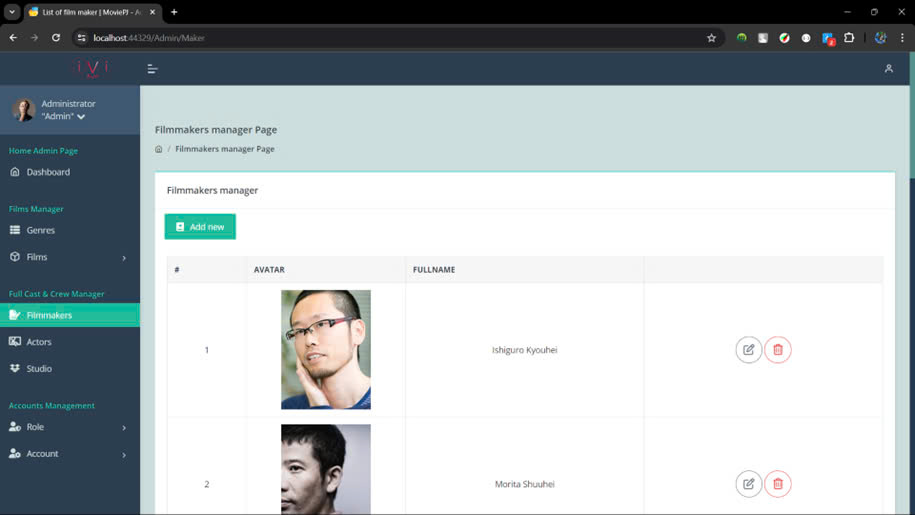Go back in browser history
Image resolution: width=915 pixels, height=515 pixels.
click(x=13, y=38)
